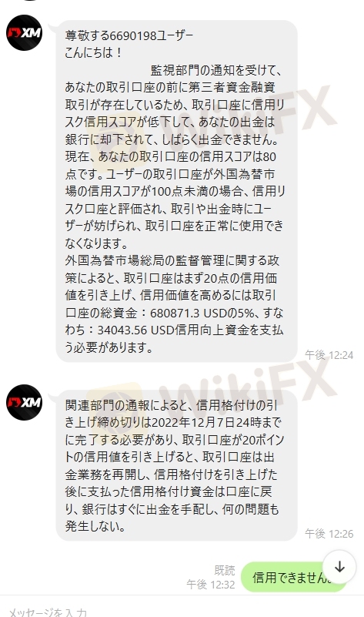Screen dimensions: 364x617
Task: Click the 午後 12:26 timestamp
Action: [329, 534]
